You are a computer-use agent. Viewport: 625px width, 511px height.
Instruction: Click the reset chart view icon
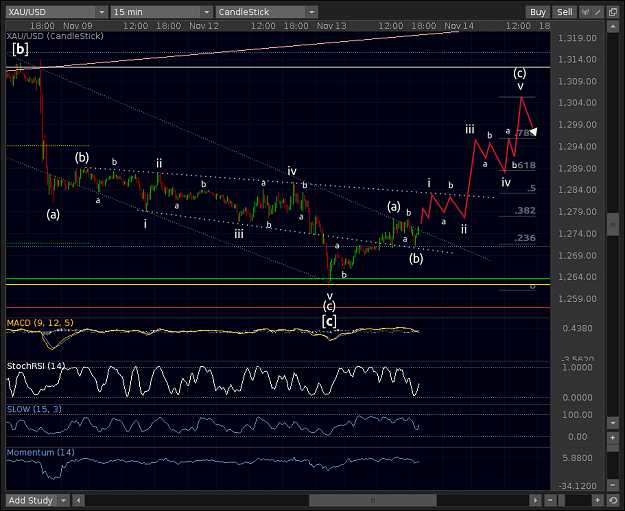click(x=613, y=500)
